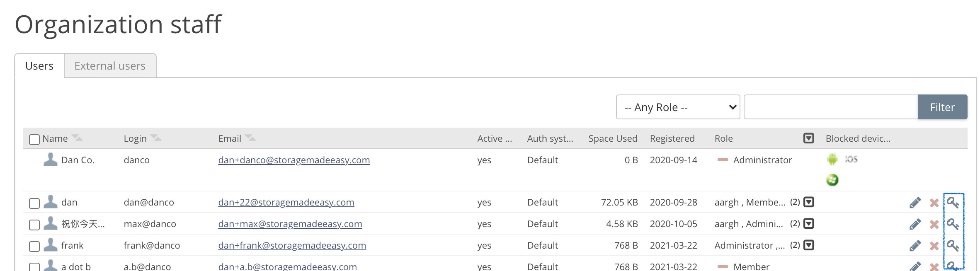The image size is (980, 271).
Task: Click the Android blocked device icon
Action: (832, 160)
